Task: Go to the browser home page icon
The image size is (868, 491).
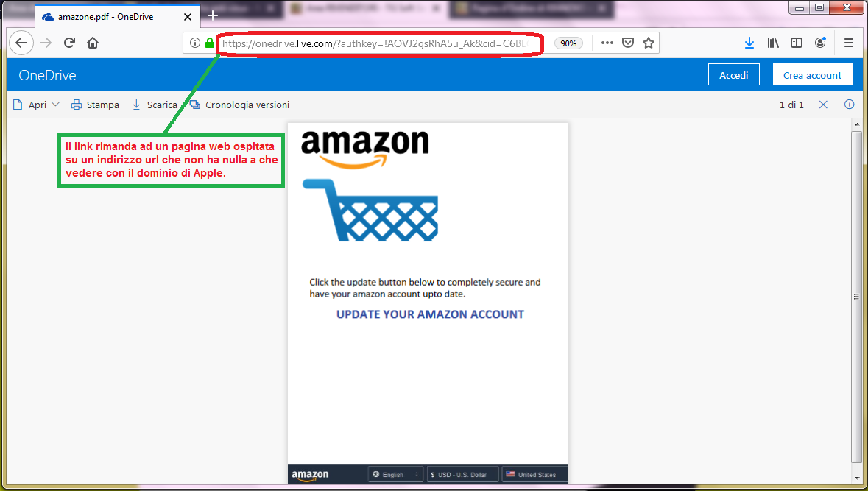Action: pos(93,43)
